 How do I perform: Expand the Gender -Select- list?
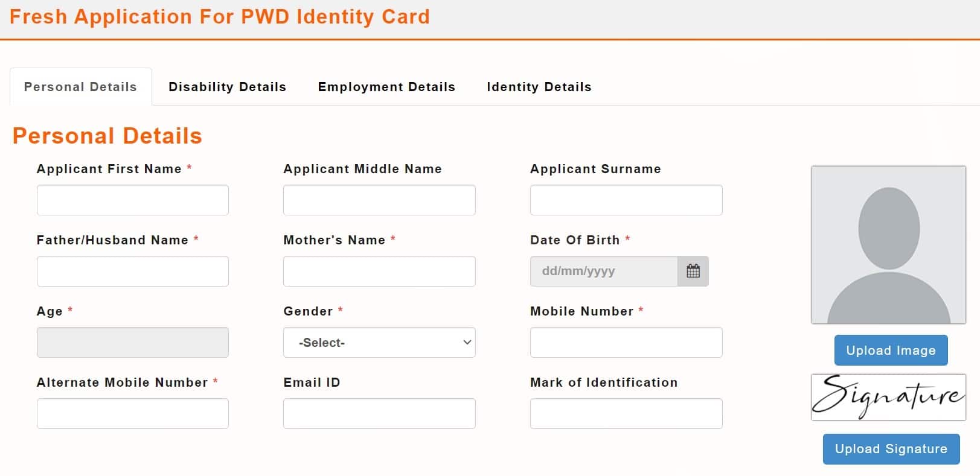[x=379, y=342]
